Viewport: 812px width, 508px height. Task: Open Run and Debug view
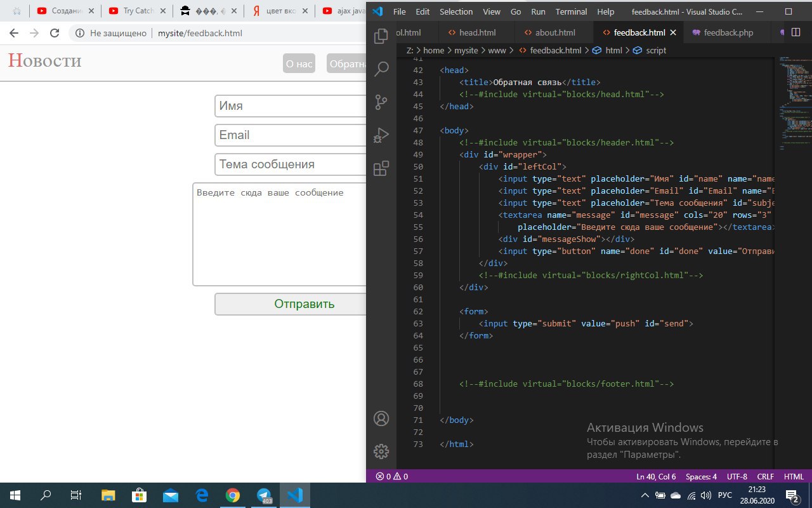click(x=381, y=135)
